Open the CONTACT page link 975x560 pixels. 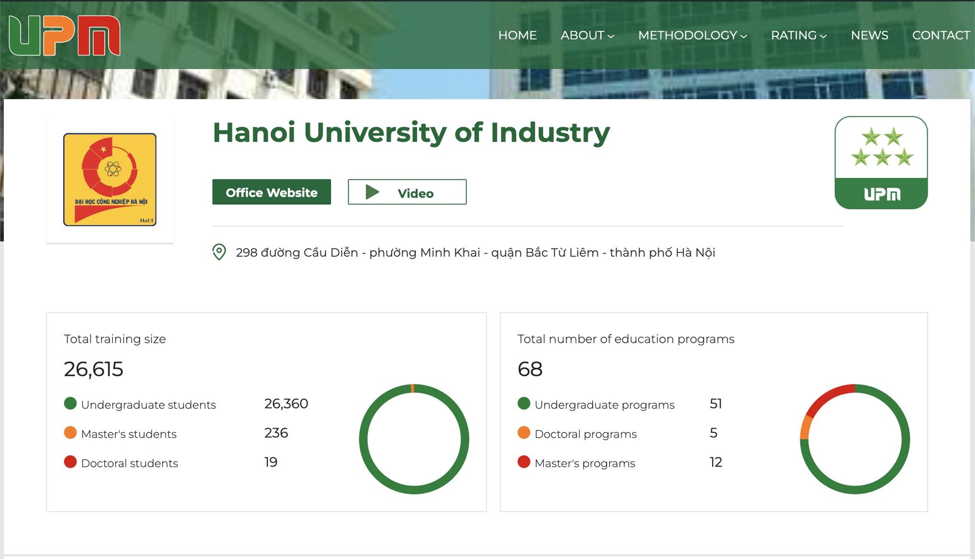click(941, 35)
